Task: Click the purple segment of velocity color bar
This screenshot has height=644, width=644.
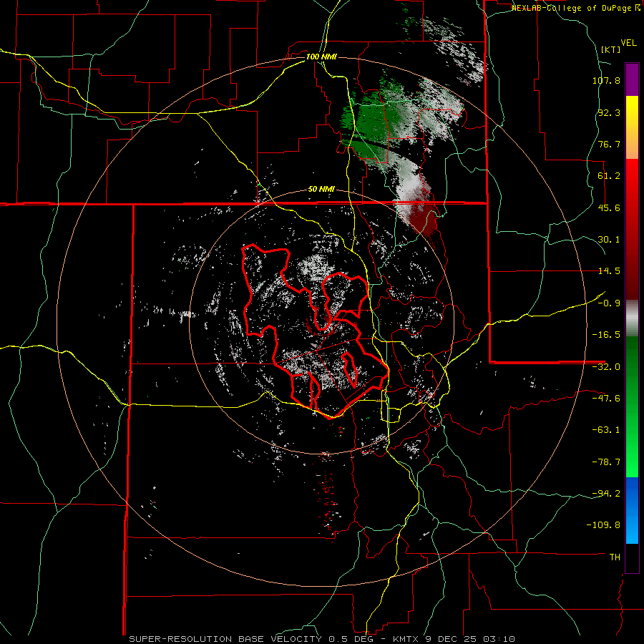Action: tap(632, 79)
